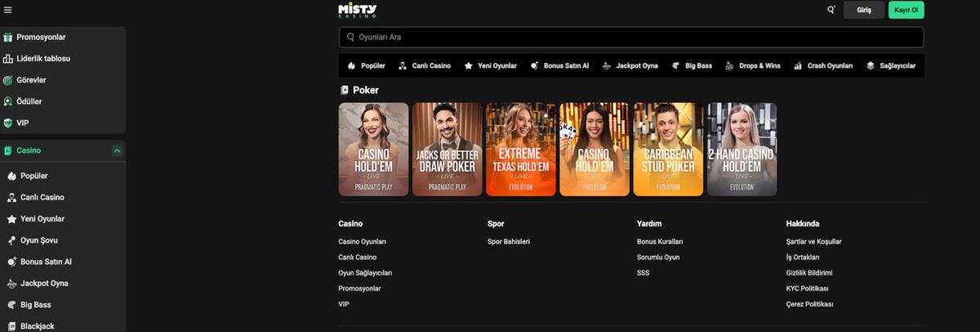Click the Promosyonlar gift icon in sidebar
Image resolution: width=980 pixels, height=332 pixels.
[x=8, y=37]
